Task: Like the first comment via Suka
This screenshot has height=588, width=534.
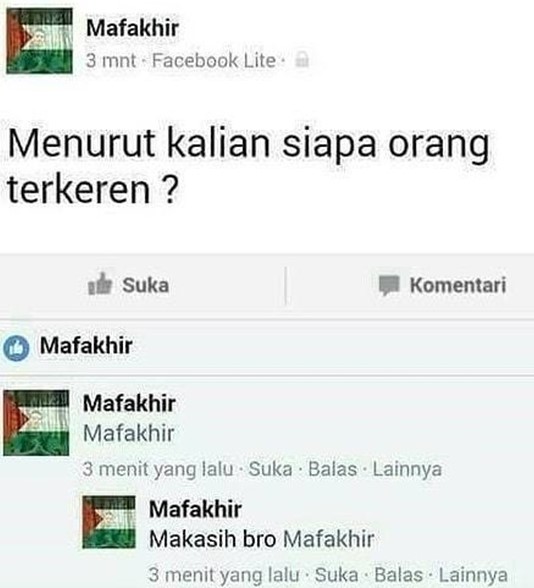Action: [270, 469]
